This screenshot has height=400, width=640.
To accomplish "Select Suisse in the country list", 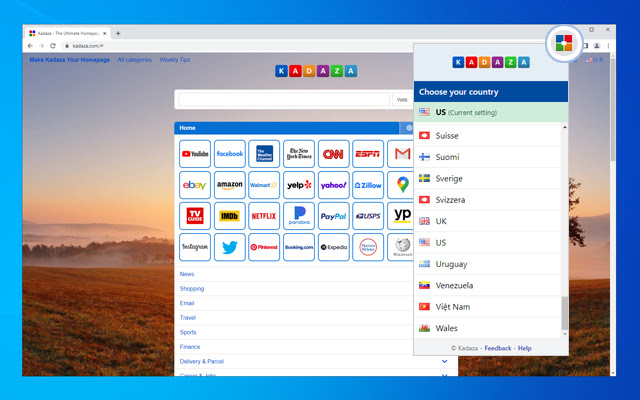I will pos(488,136).
